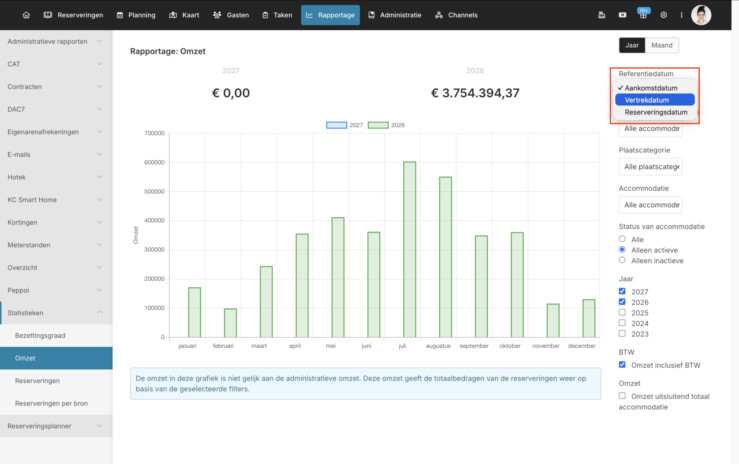Click the Reserveringen book icon
The width and height of the screenshot is (739, 464).
click(48, 15)
